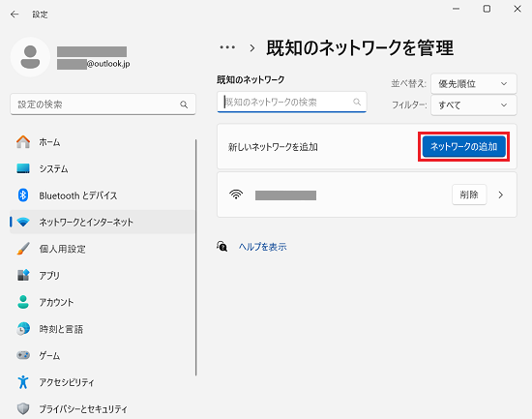Viewport: 532px width, 419px height.
Task: Open アカウント settings
Action: tap(103, 302)
